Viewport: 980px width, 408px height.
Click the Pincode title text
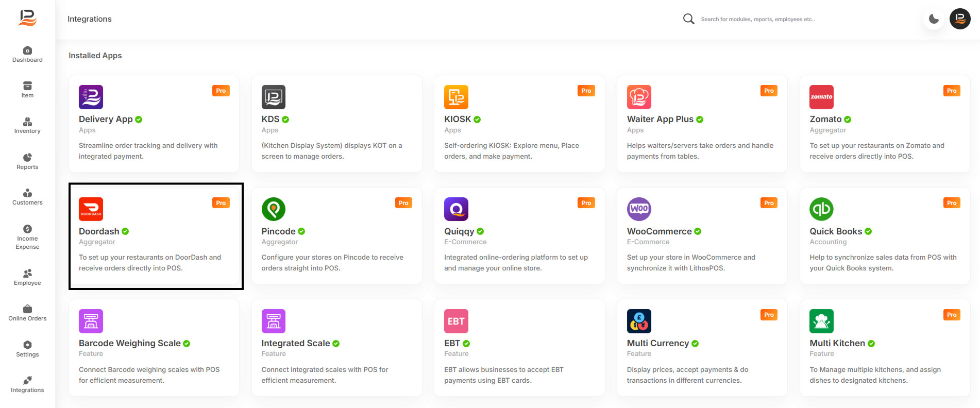(278, 231)
